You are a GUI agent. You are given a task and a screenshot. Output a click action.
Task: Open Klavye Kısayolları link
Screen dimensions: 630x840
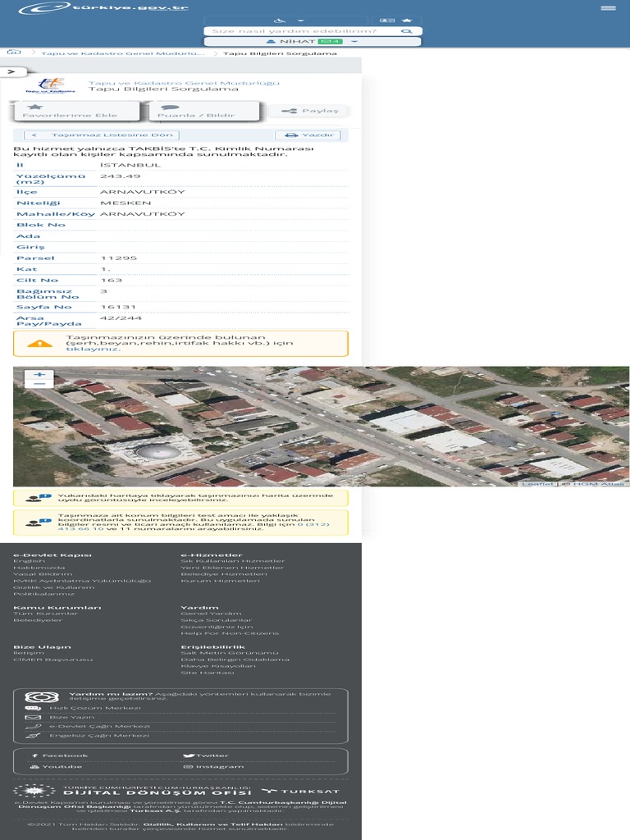pyautogui.click(x=218, y=666)
